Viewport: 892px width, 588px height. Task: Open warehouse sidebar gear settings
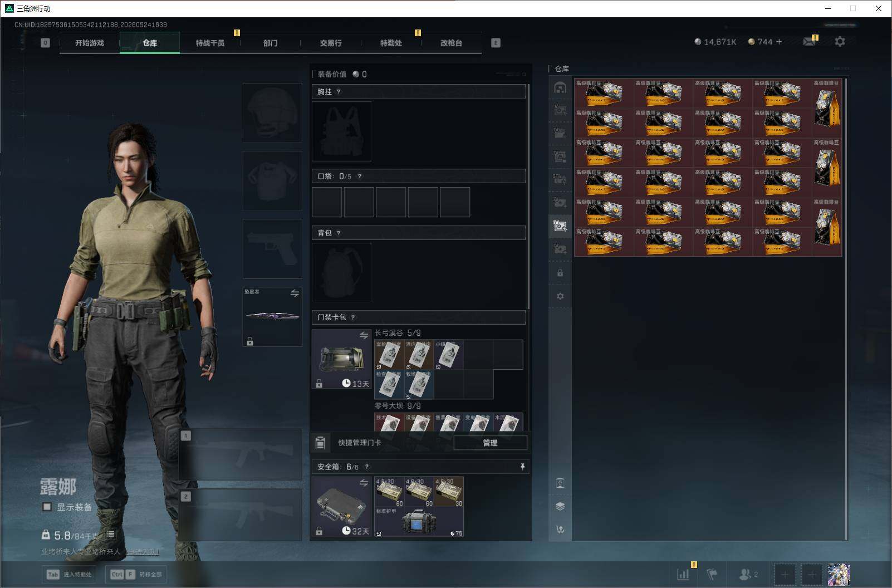(560, 296)
